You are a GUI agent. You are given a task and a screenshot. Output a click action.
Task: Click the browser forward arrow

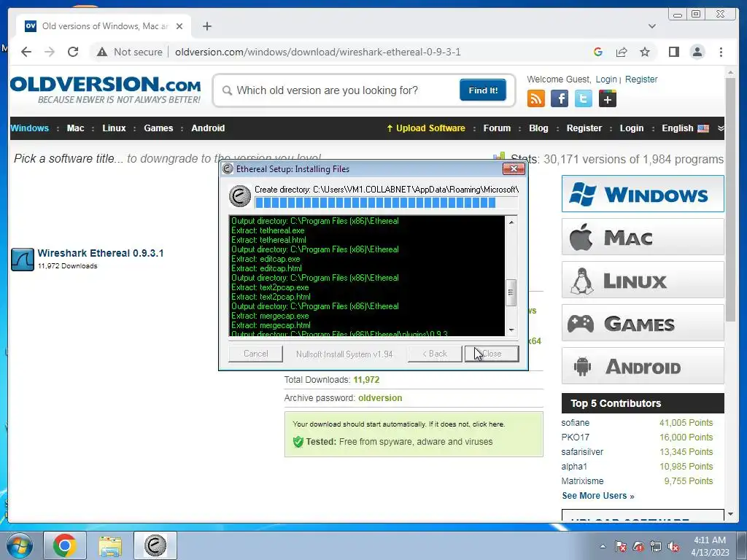[50, 52]
